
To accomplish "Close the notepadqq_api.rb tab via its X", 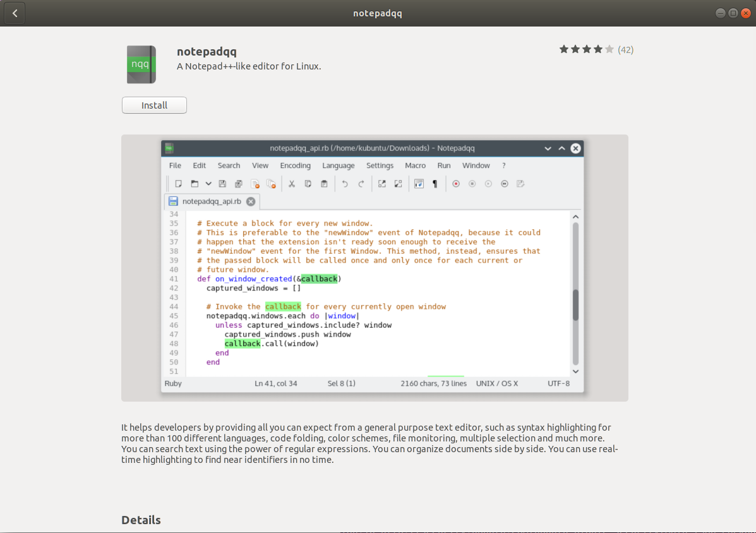I will point(251,201).
